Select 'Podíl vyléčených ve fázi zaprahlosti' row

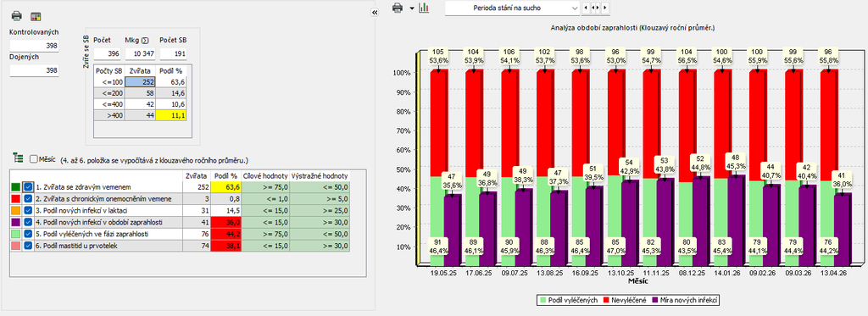[x=181, y=234]
